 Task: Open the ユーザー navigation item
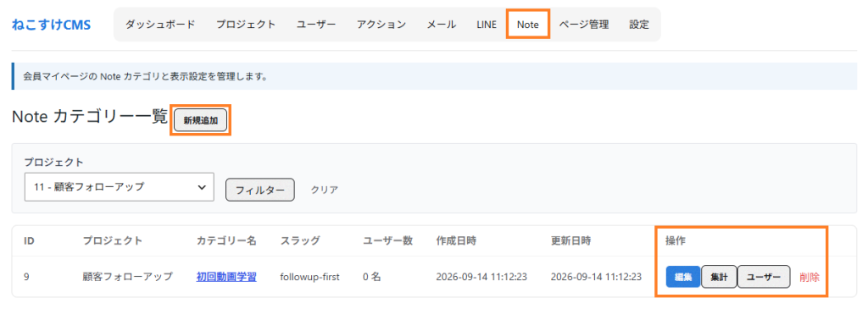(316, 25)
